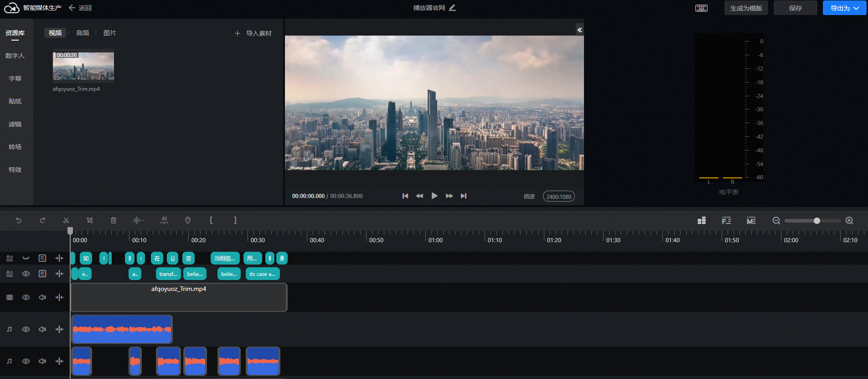Open the 数字人 sidebar section
The height and width of the screenshot is (379, 868).
coord(15,56)
